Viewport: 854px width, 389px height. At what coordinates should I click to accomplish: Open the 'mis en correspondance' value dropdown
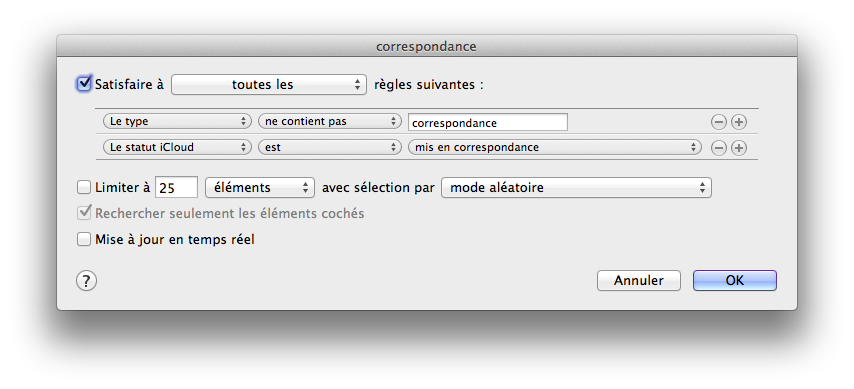[555, 147]
